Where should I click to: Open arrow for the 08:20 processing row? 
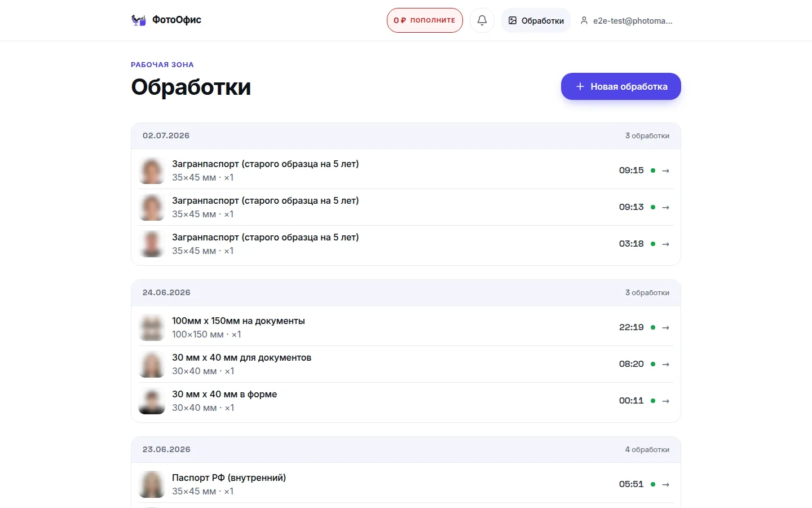(x=665, y=364)
